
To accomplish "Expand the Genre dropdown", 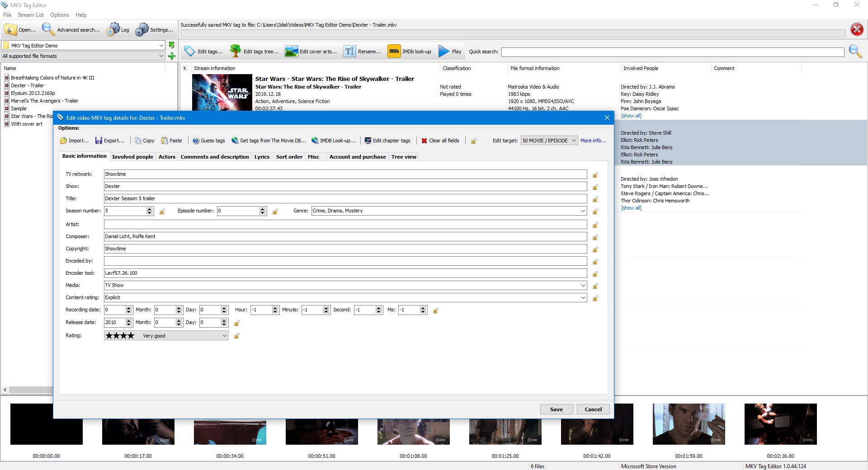I will 583,211.
